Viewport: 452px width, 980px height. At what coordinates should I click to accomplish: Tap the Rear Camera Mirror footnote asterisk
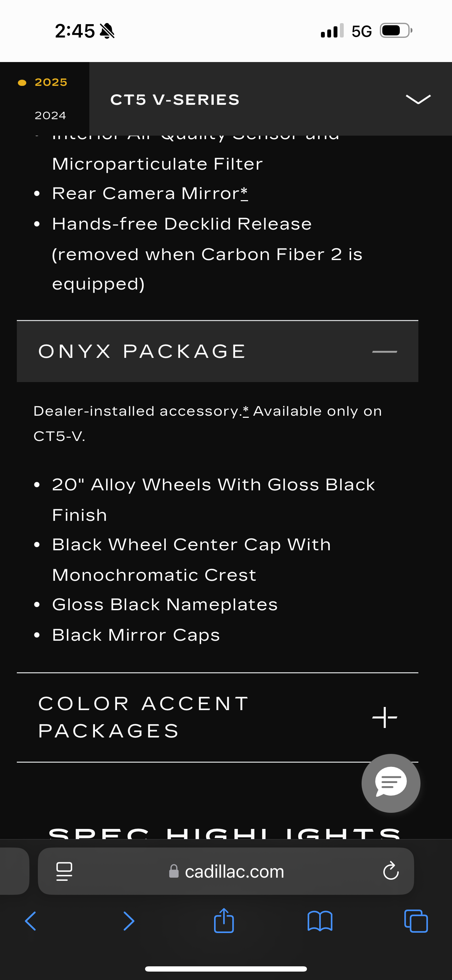[244, 192]
